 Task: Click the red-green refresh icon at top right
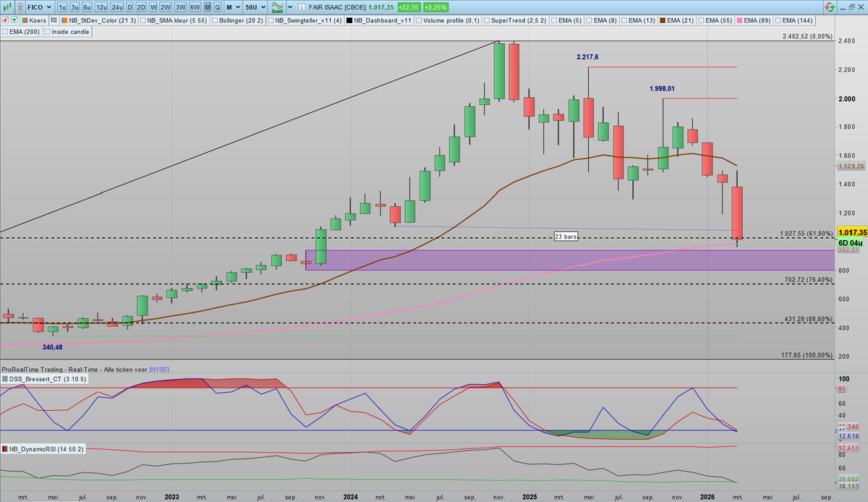[830, 7]
